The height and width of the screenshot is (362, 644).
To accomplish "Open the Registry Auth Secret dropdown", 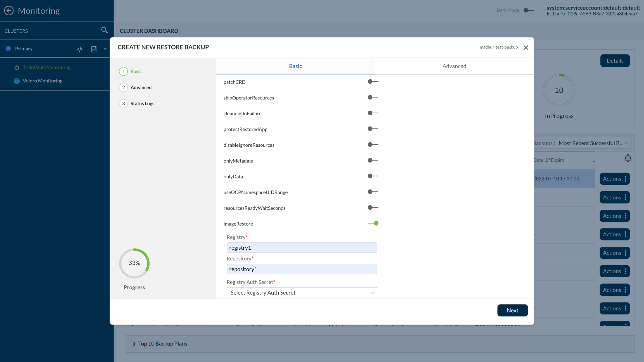I will [x=302, y=292].
